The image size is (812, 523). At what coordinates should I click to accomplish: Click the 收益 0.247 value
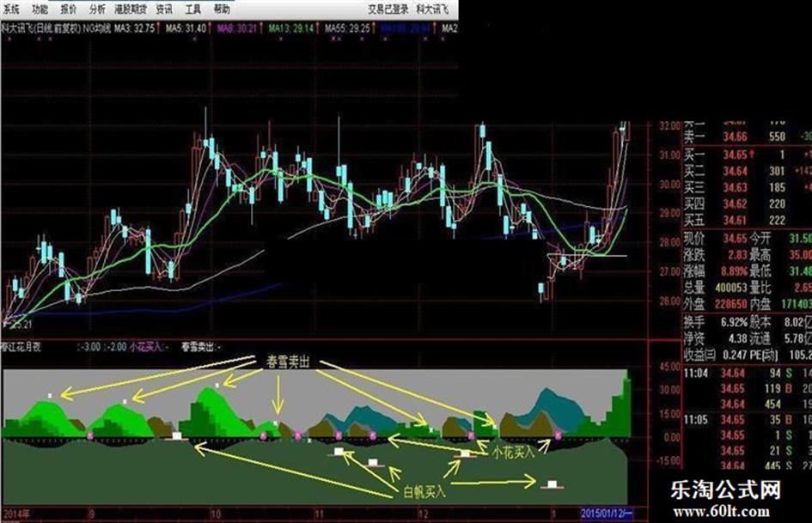click(x=735, y=355)
